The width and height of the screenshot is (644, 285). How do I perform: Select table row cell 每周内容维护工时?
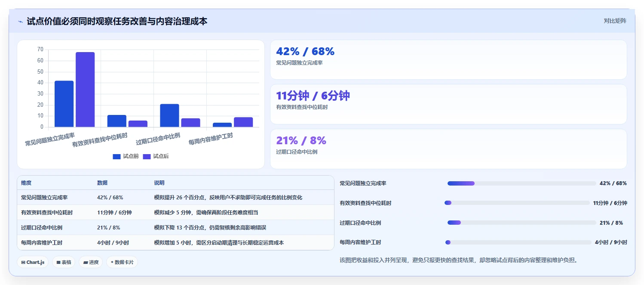42,243
